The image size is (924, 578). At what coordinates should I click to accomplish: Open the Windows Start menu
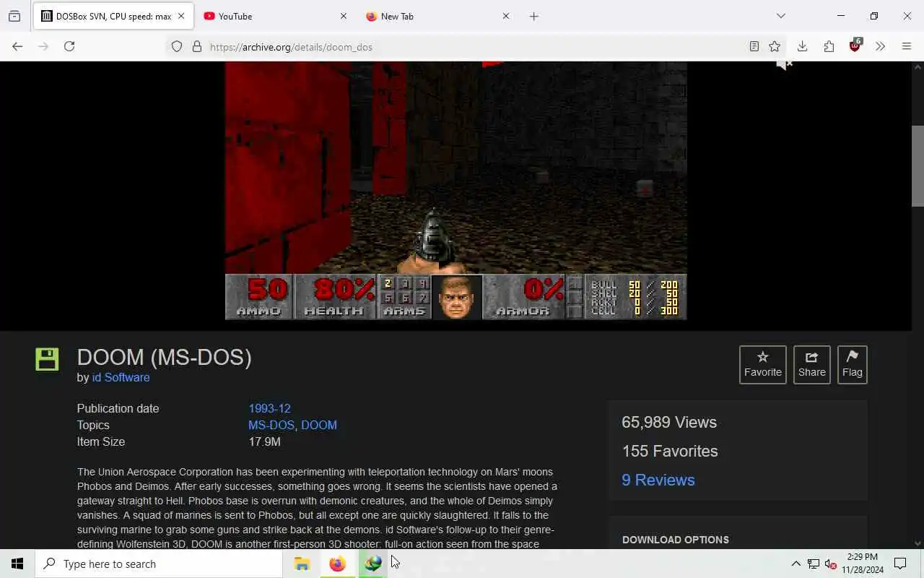click(x=17, y=564)
